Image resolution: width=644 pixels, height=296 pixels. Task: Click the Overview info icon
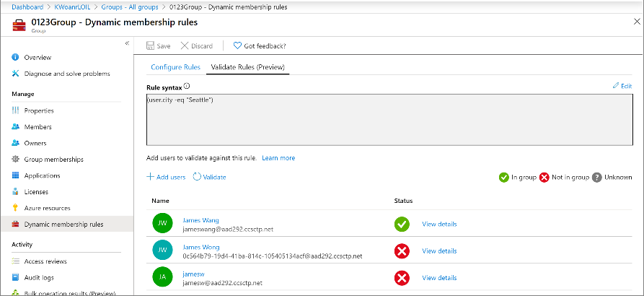(x=16, y=57)
